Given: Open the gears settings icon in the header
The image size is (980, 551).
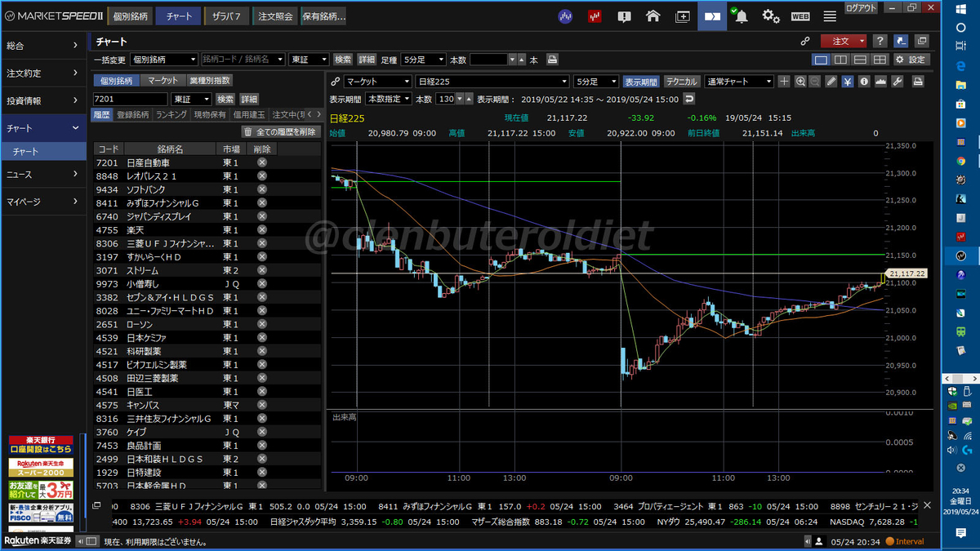Looking at the screenshot, I should (x=770, y=16).
